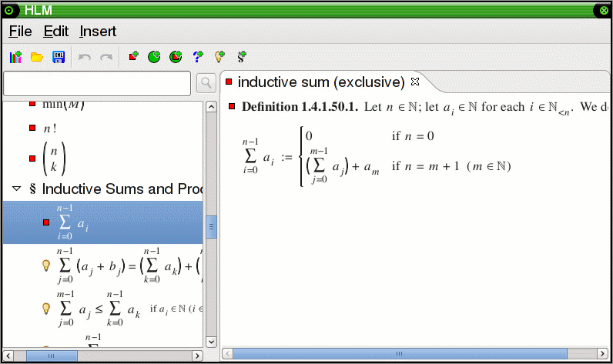Screen dimensions: 613x364
Task: Close the inductive sum (exclusive) tab
Action: pyautogui.click(x=415, y=82)
